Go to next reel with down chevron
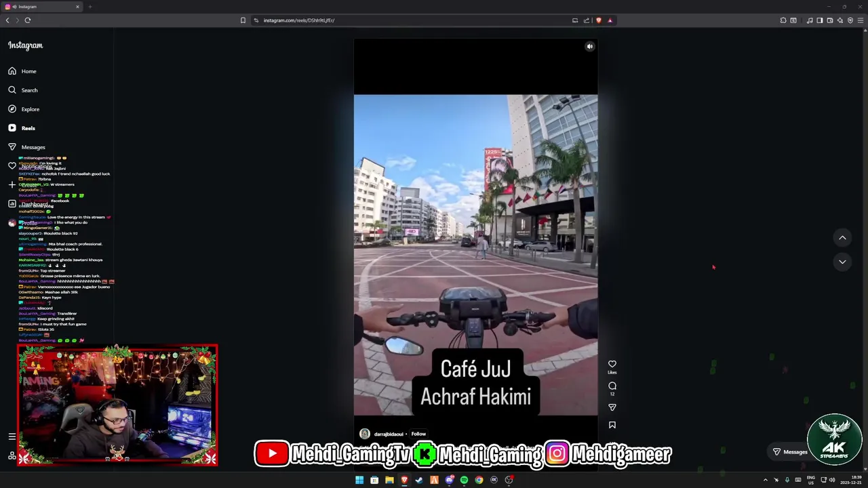The image size is (868, 488). (x=842, y=262)
